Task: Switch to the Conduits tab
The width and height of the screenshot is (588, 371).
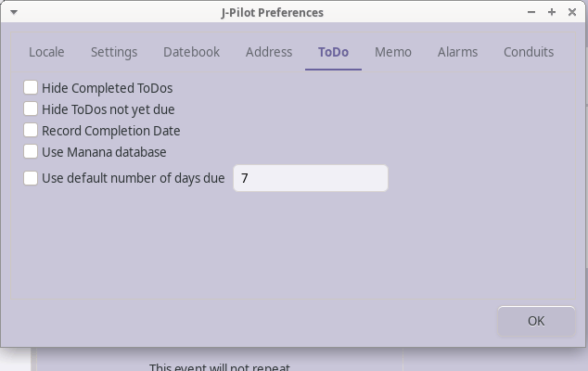Action: tap(529, 52)
